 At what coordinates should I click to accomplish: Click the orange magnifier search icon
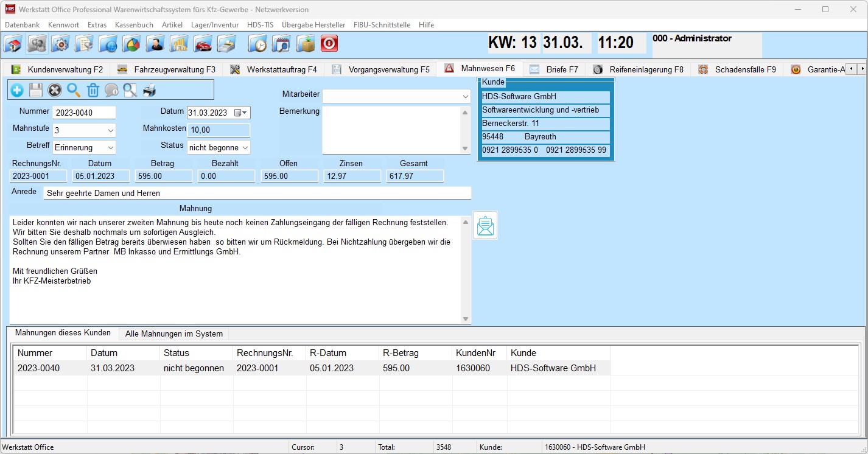point(74,91)
